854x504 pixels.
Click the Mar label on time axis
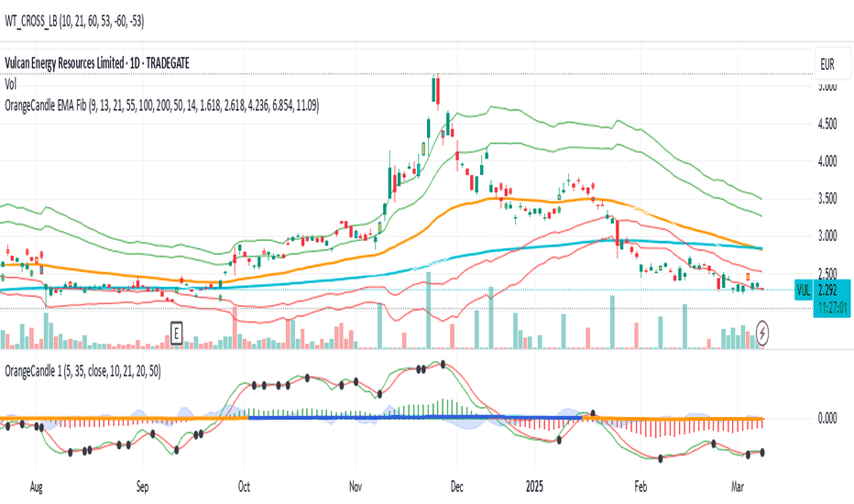point(737,487)
